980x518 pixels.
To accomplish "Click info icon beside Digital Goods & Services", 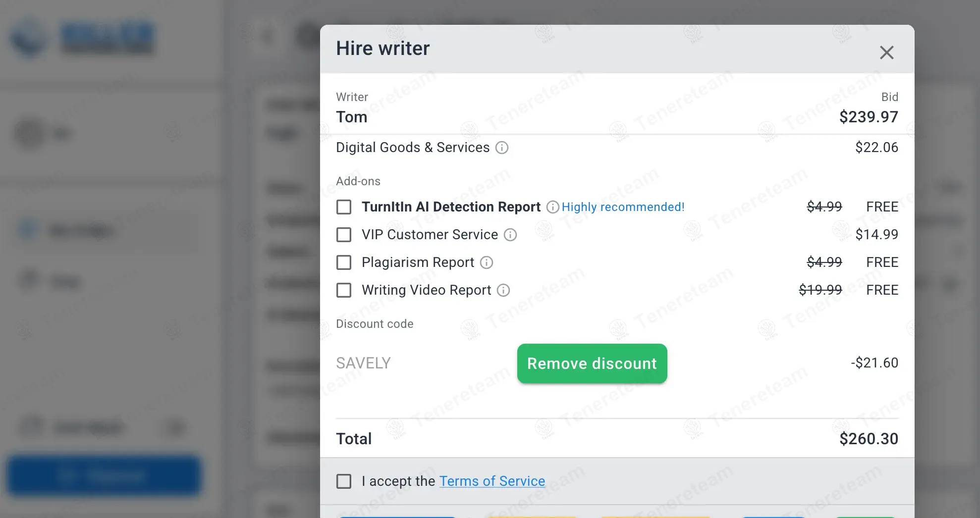I will point(502,148).
